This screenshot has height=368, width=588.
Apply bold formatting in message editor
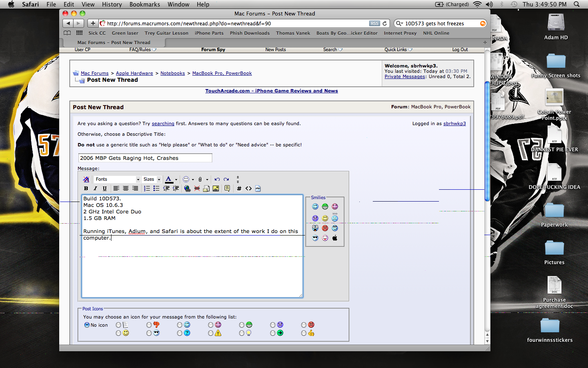click(86, 188)
